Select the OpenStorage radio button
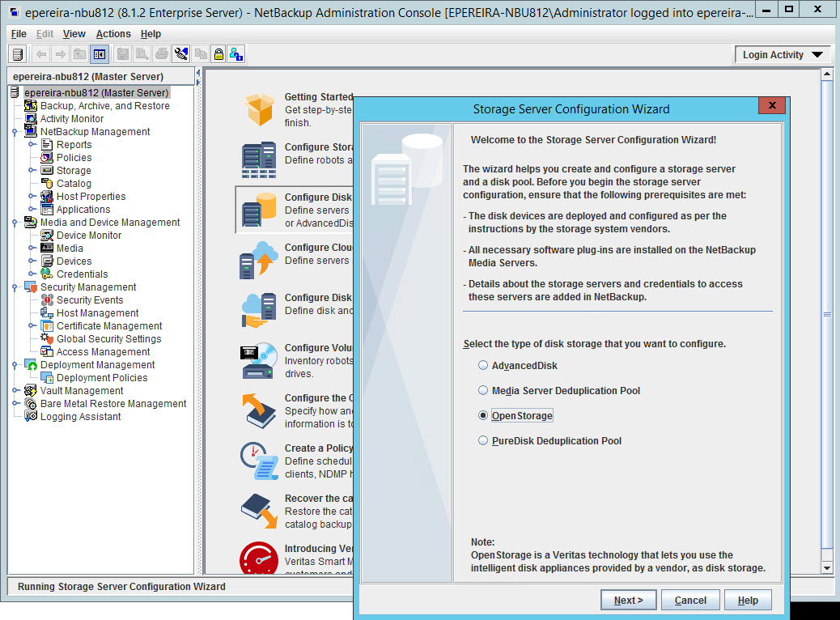Image resolution: width=840 pixels, height=620 pixels. click(x=483, y=416)
